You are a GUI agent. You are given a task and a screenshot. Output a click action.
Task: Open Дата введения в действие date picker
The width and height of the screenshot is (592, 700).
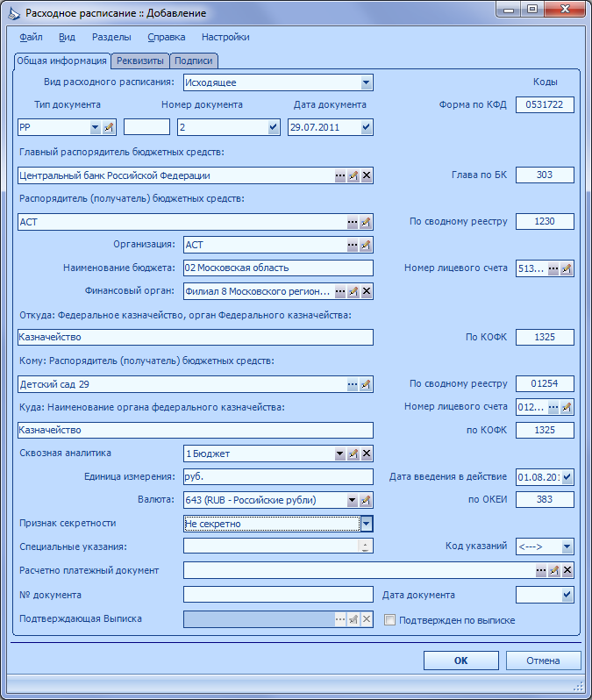(567, 477)
